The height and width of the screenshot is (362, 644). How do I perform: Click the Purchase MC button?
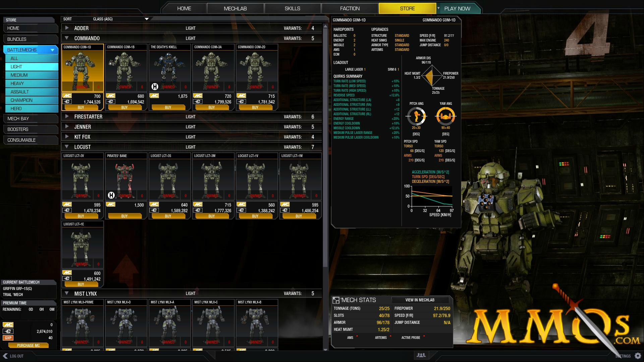coord(28,345)
